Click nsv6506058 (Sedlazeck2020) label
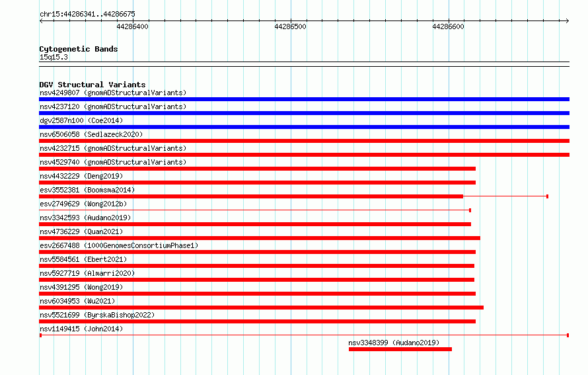 (x=91, y=134)
